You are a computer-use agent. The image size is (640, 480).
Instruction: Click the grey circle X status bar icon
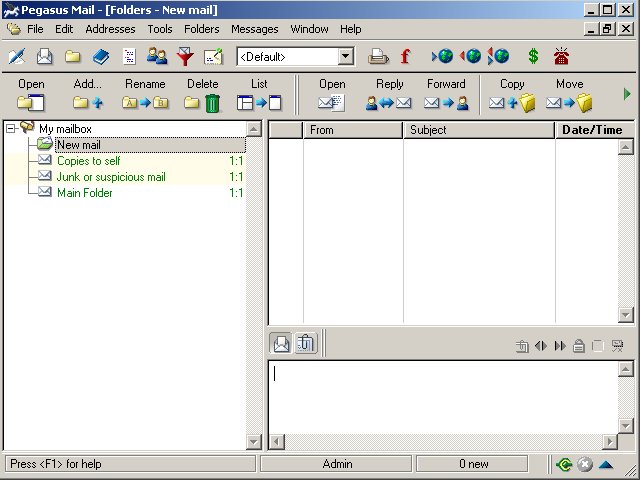click(x=585, y=464)
